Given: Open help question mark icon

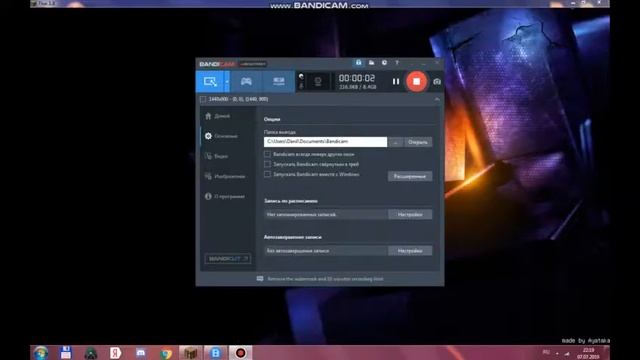Looking at the screenshot, I should [397, 63].
